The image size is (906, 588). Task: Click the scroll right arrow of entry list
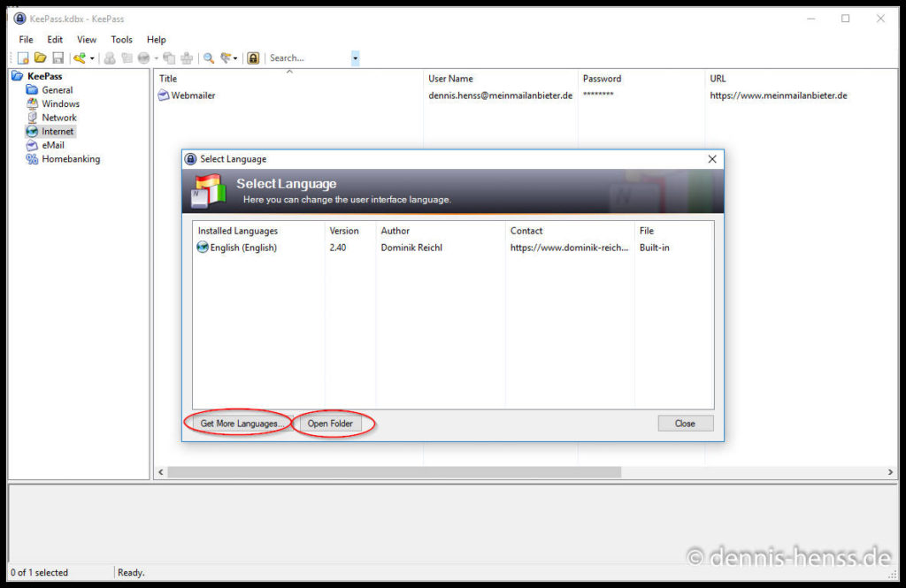tap(890, 472)
